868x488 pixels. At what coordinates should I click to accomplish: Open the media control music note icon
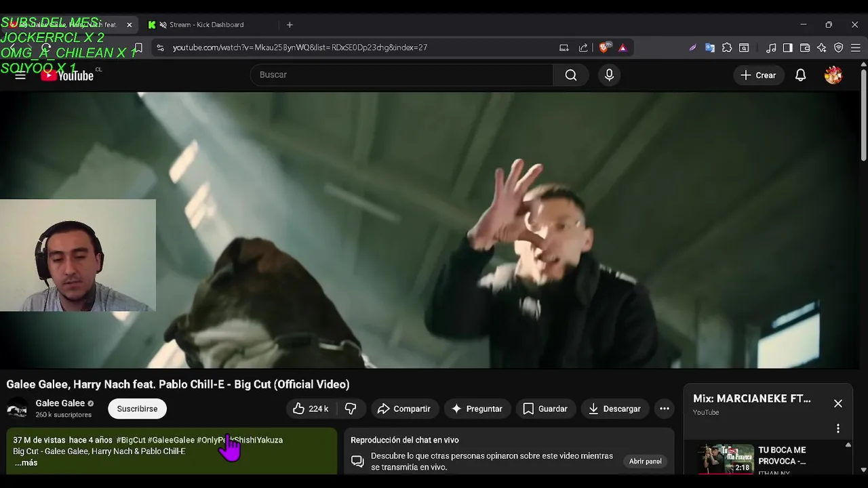tap(771, 47)
